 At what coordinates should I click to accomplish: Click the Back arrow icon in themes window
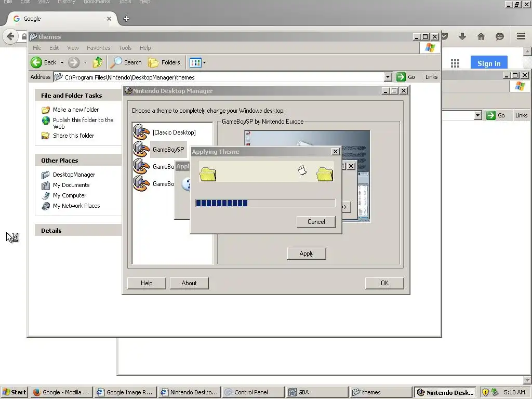tap(36, 62)
